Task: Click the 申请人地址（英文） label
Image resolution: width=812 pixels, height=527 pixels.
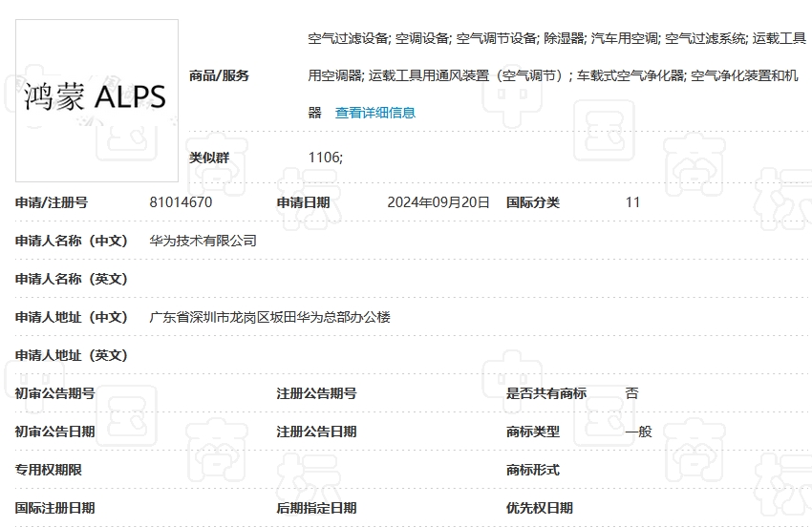Action: click(x=72, y=355)
